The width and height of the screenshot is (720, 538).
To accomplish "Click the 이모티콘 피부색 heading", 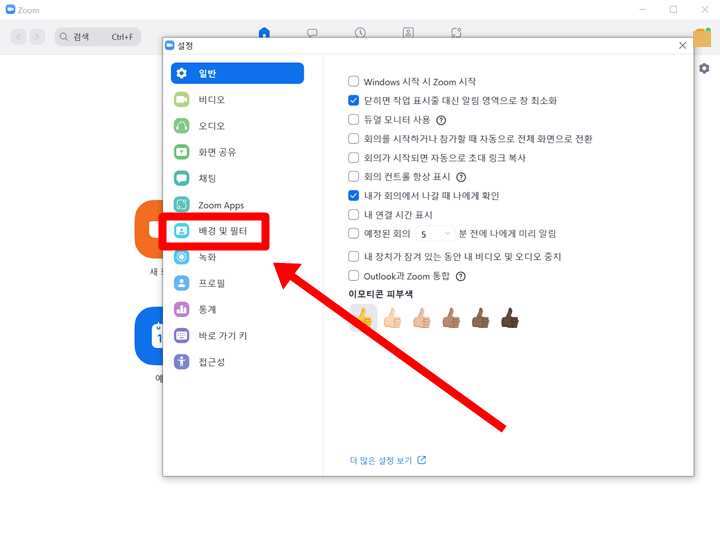I will click(381, 294).
